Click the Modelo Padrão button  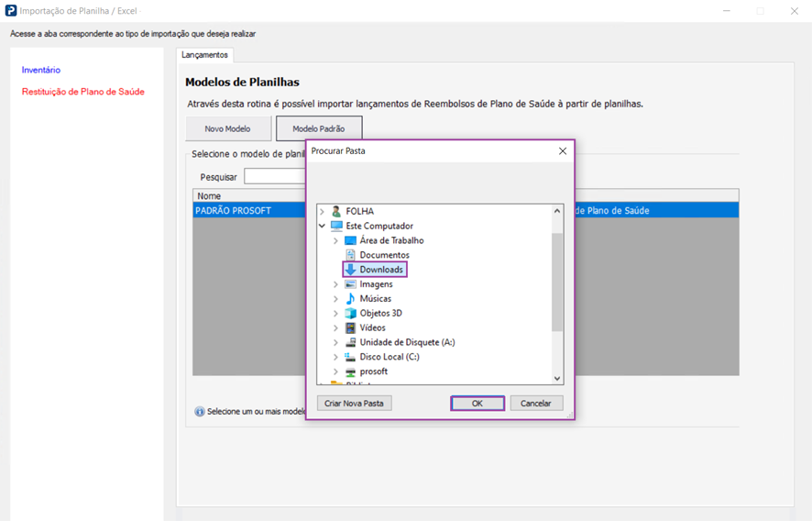click(319, 128)
